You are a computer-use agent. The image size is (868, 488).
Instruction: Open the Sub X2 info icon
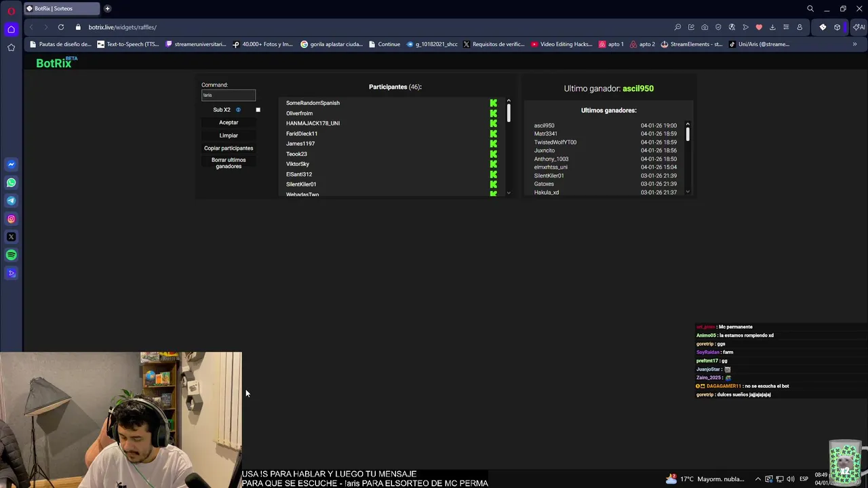coord(238,110)
